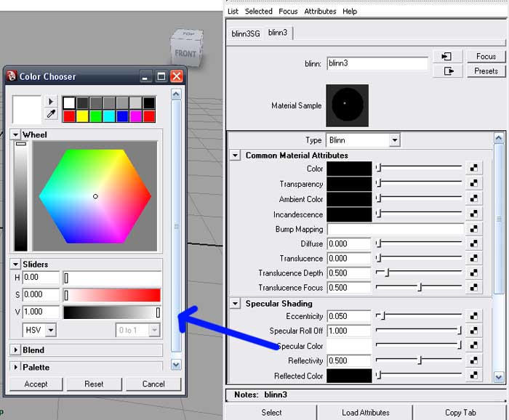Click the Copy Tab button
The height and width of the screenshot is (420, 509).
tap(460, 413)
